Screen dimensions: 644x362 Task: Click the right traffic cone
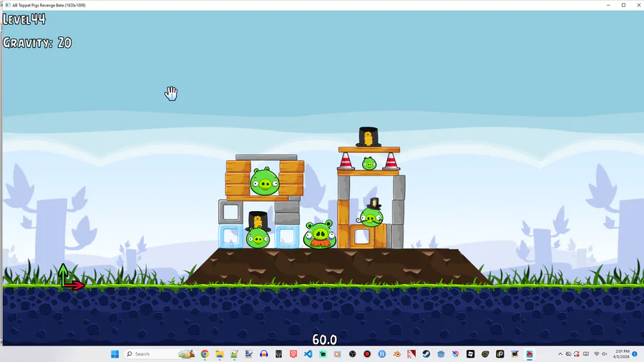(x=391, y=161)
